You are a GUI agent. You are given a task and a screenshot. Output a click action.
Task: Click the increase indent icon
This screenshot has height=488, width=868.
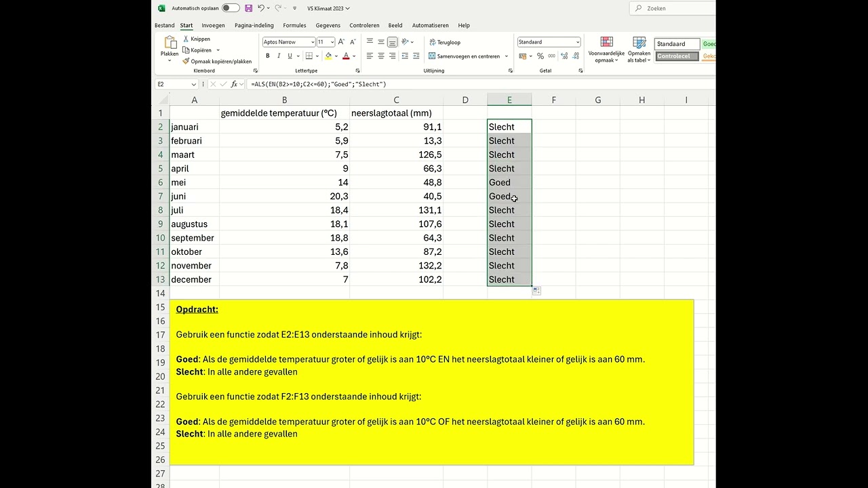pos(416,56)
